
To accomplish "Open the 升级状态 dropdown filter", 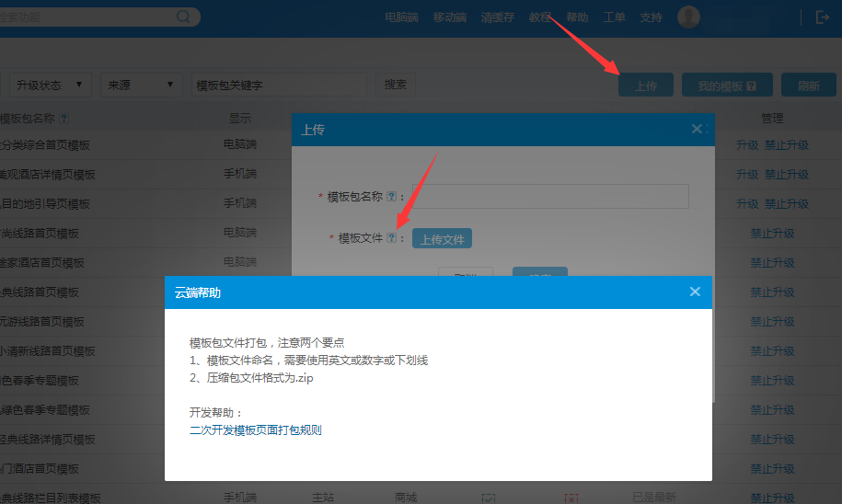I will (x=51, y=86).
